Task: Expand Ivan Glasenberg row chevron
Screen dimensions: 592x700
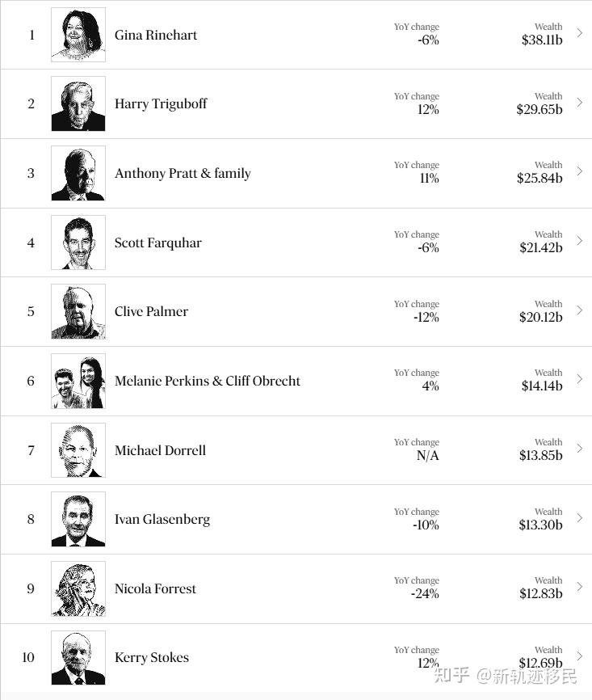Action: pos(580,518)
